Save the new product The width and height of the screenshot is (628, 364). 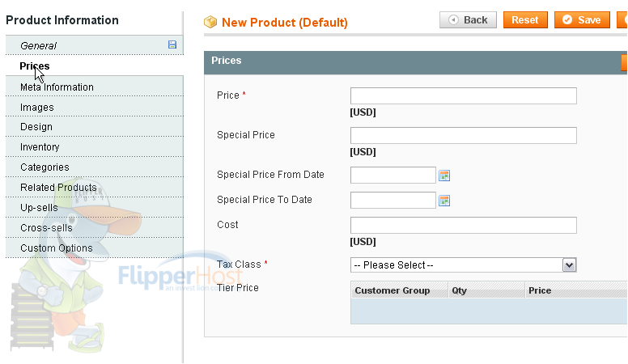point(582,19)
